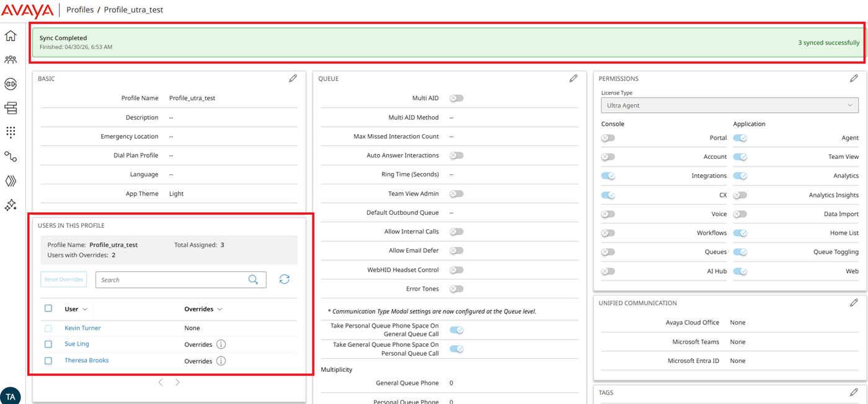Open the sparkle AI icon in the sidebar
868x404 pixels.
coord(11,205)
